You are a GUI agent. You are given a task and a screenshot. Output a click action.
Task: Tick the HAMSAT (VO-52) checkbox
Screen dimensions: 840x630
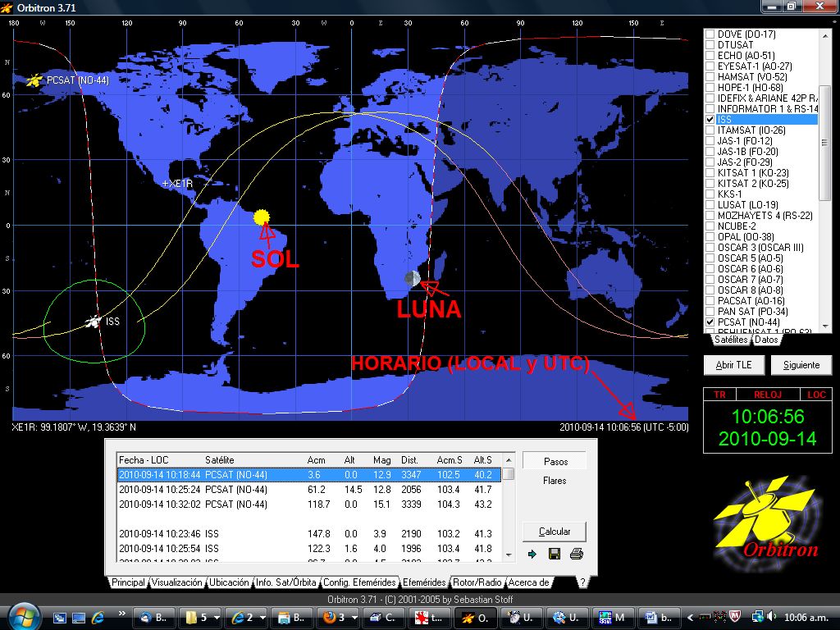point(710,76)
